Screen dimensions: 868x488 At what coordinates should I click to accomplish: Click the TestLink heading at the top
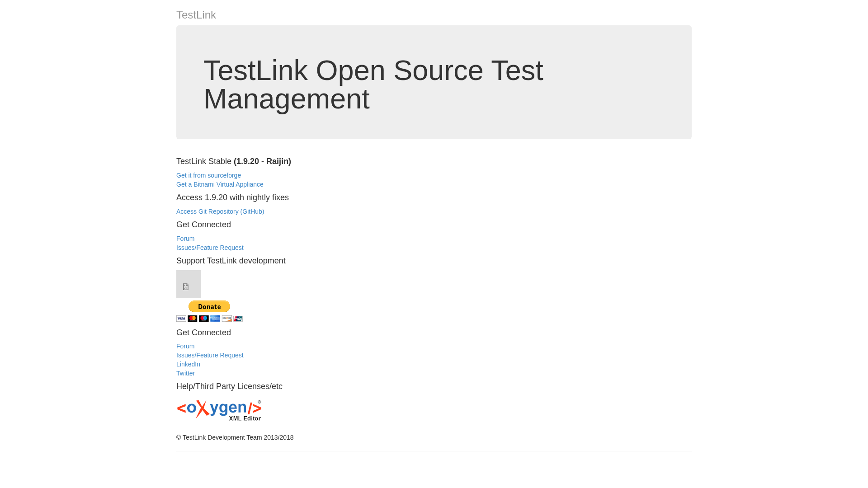coord(196,15)
